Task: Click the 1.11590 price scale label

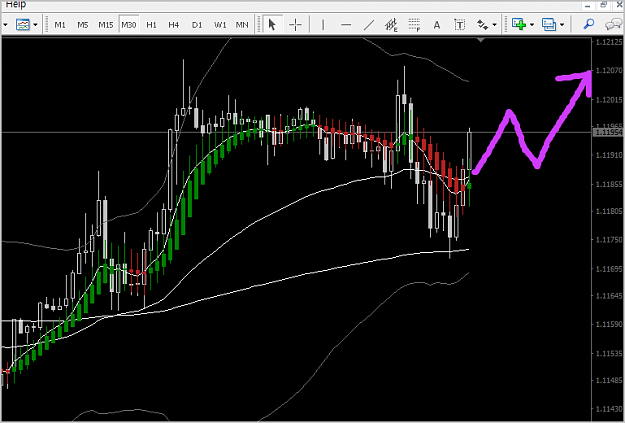Action: (609, 325)
